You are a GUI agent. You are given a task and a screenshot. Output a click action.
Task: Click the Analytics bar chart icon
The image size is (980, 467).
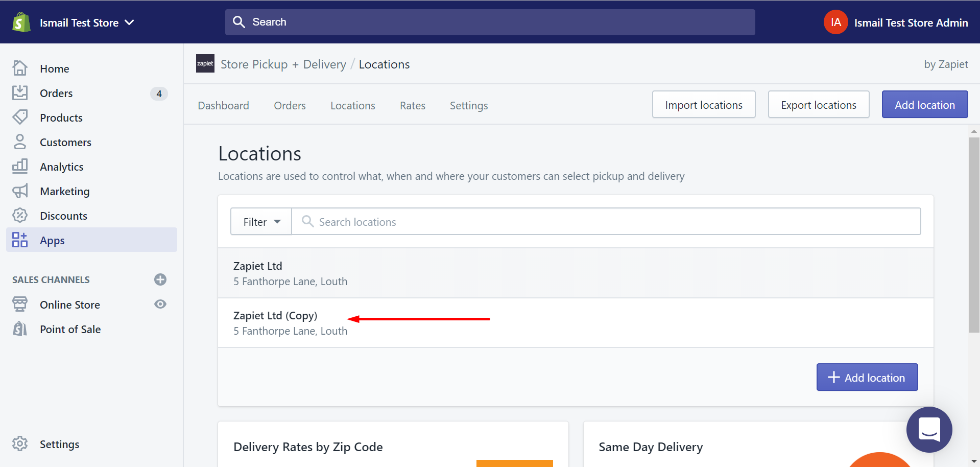(x=20, y=166)
